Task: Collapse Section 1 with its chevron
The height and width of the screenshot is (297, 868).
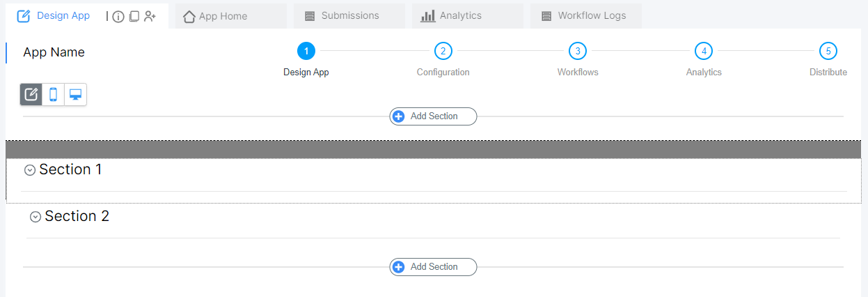Action: point(30,170)
